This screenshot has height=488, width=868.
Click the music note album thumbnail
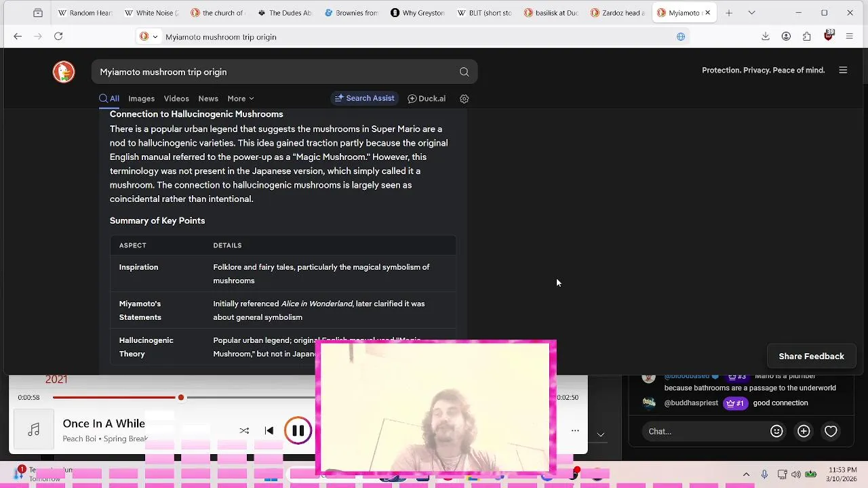pos(34,430)
